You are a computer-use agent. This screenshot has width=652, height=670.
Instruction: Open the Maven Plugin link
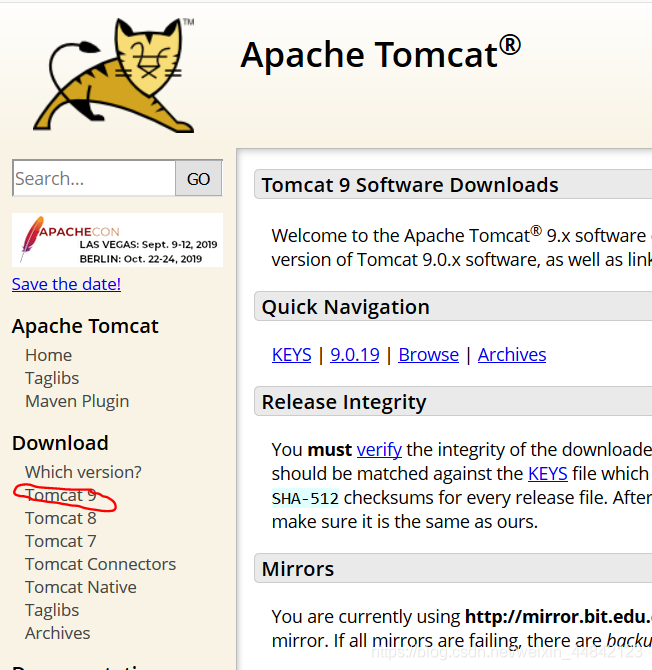pos(77,402)
